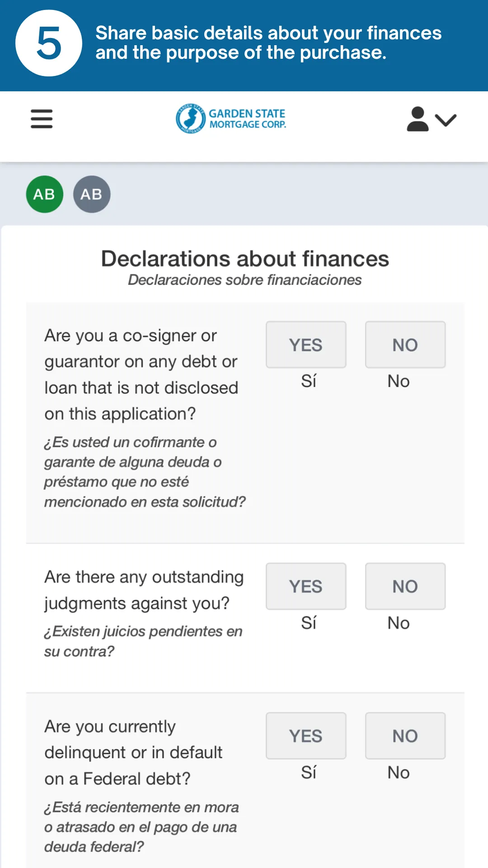
Task: Click the Federal debt delinquency question text
Action: click(133, 753)
